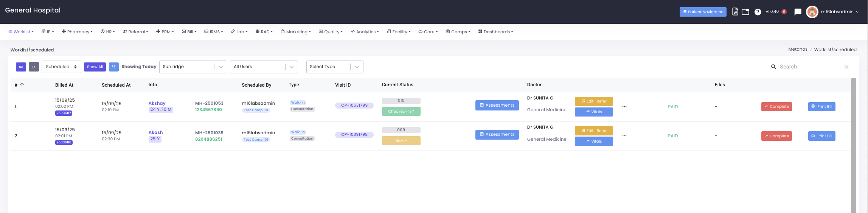
Task: Click Complete button for Akash's visit
Action: coord(776,136)
